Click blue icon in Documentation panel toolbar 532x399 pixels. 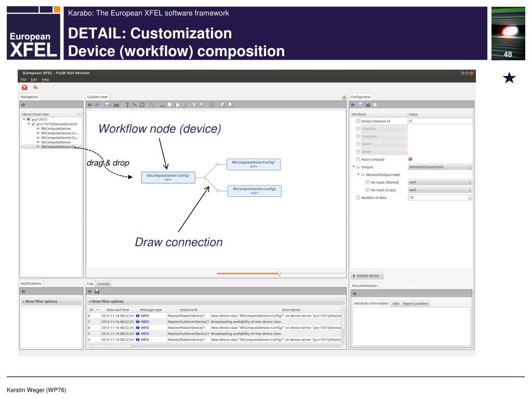[354, 294]
